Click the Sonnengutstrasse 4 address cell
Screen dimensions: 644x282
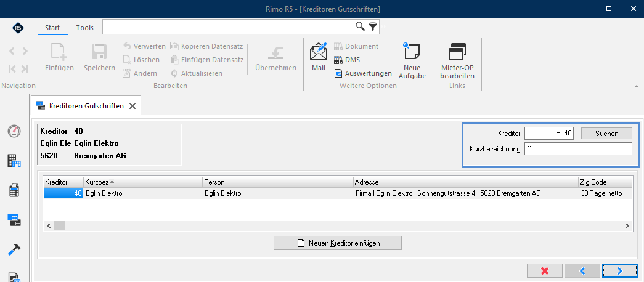tap(466, 193)
